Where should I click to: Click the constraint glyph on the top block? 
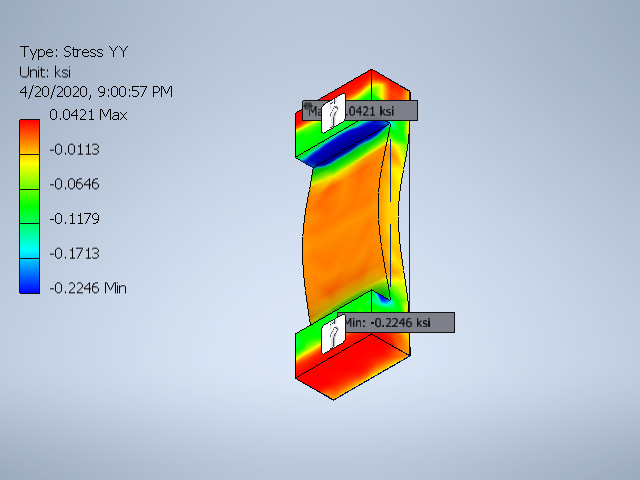point(336,109)
